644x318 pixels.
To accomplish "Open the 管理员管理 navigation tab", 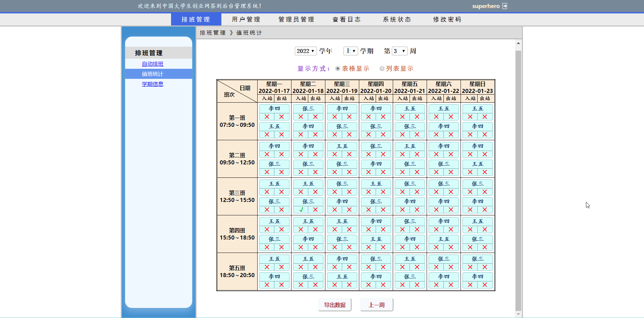I will coord(297,19).
